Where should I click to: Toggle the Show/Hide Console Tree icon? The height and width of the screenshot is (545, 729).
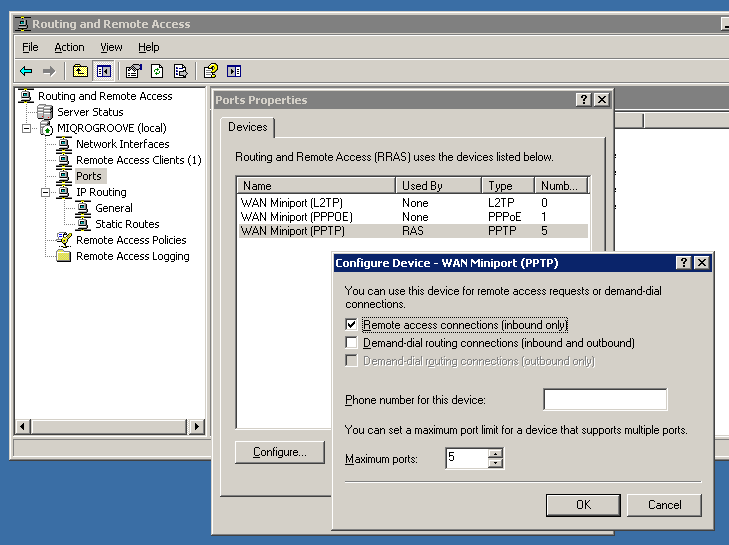(x=103, y=71)
